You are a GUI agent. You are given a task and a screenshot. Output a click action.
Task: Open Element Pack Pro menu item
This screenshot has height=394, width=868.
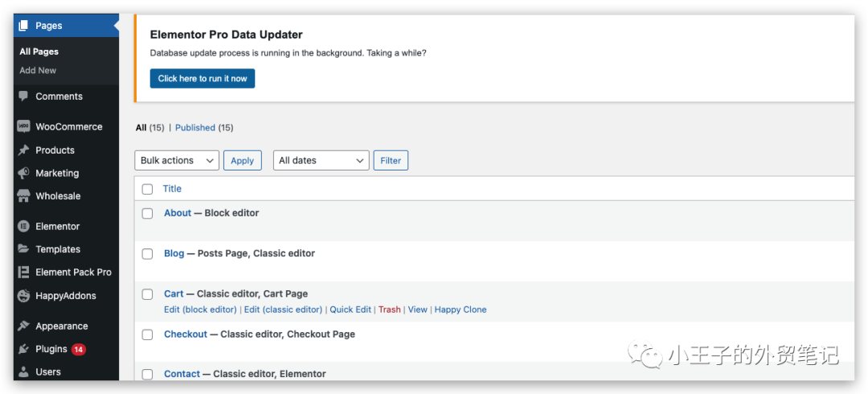73,272
